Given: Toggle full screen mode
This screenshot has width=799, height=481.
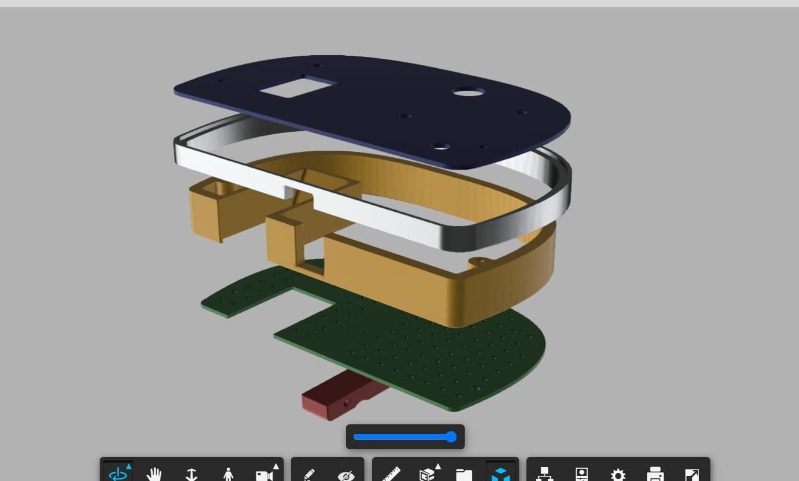Looking at the screenshot, I should click(x=692, y=474).
